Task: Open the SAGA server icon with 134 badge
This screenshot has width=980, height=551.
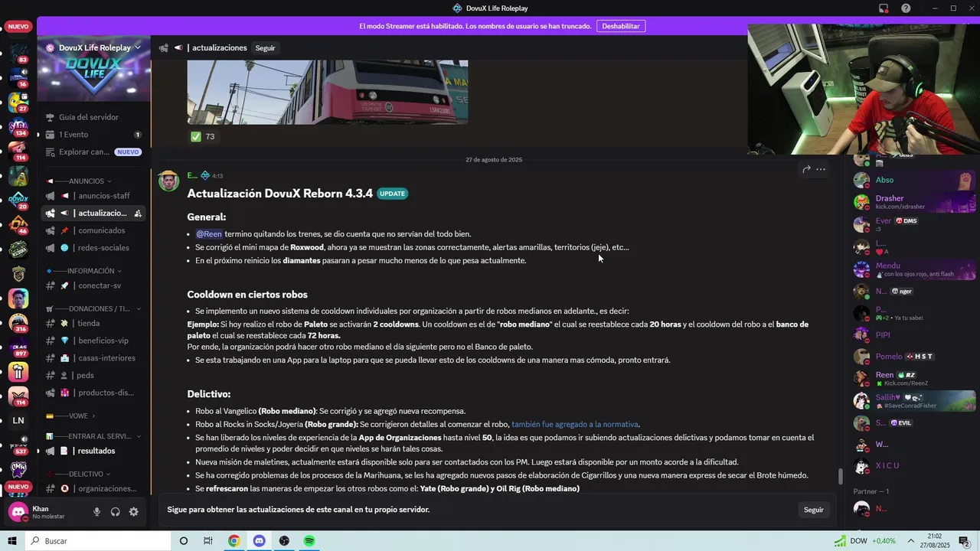Action: 18,126
